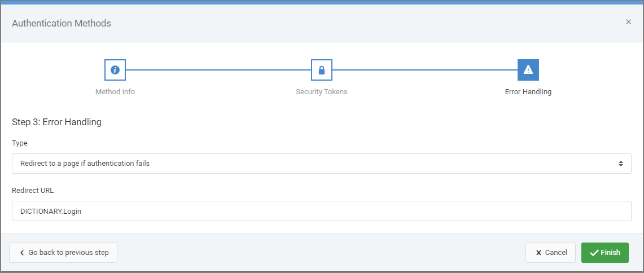Open the Type dropdown arrows

coord(621,164)
